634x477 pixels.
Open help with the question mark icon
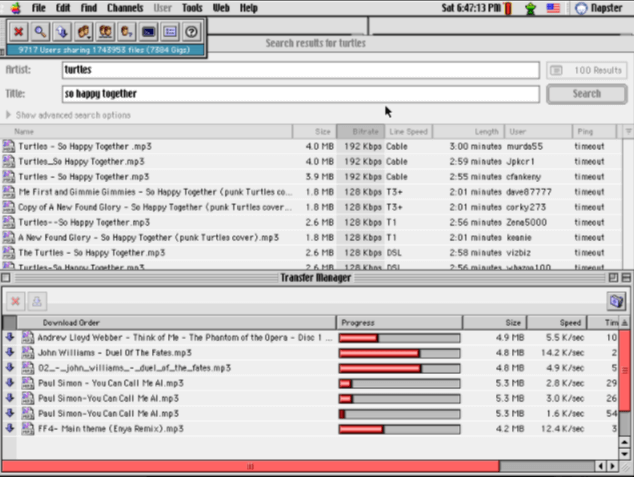click(192, 31)
